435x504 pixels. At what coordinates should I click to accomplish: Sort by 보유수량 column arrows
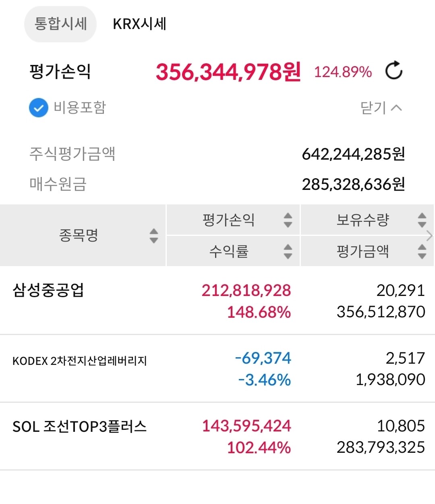pyautogui.click(x=422, y=220)
